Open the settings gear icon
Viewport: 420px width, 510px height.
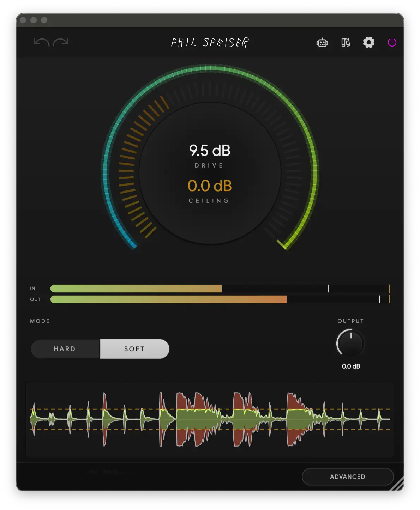(369, 42)
